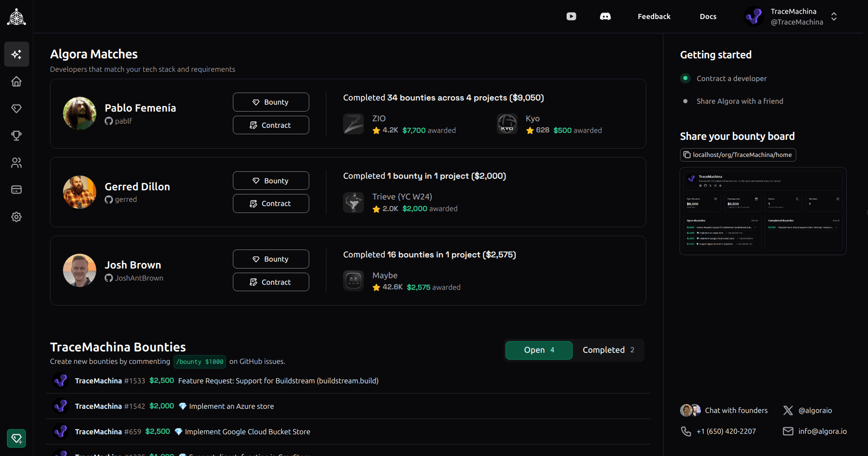Open the billing card icon
Image resolution: width=868 pixels, height=456 pixels.
pos(16,189)
